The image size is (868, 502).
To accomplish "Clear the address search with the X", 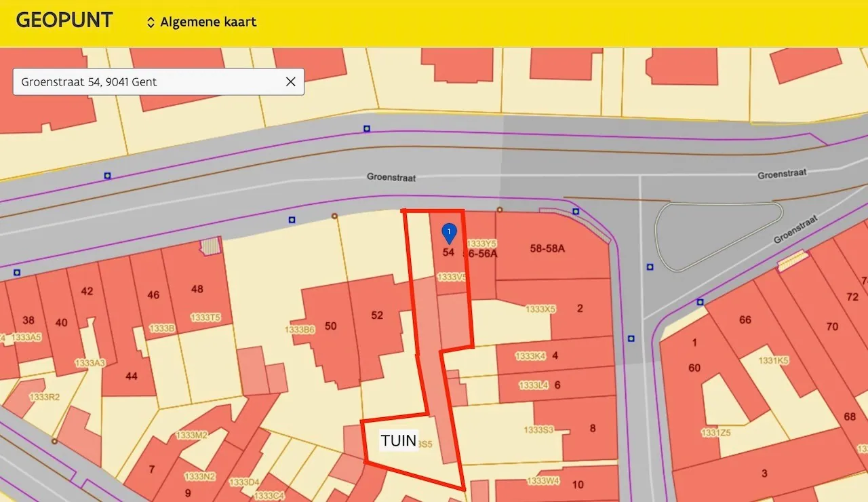I will pyautogui.click(x=290, y=82).
